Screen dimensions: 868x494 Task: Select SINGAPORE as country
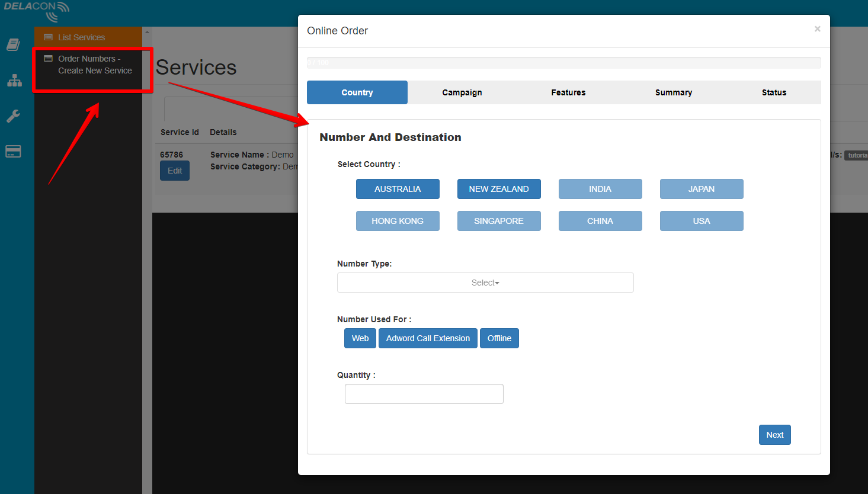pyautogui.click(x=499, y=221)
